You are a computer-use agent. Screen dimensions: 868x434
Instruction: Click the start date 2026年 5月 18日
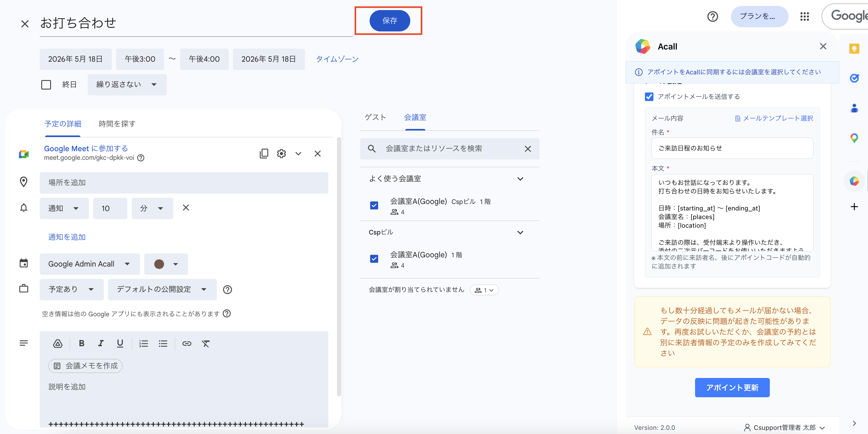pos(75,59)
